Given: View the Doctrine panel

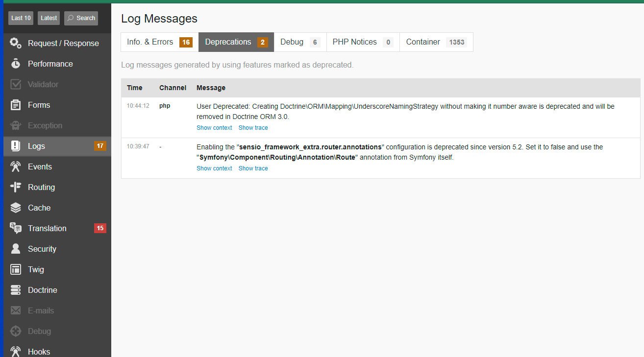Looking at the screenshot, I should click(57, 290).
